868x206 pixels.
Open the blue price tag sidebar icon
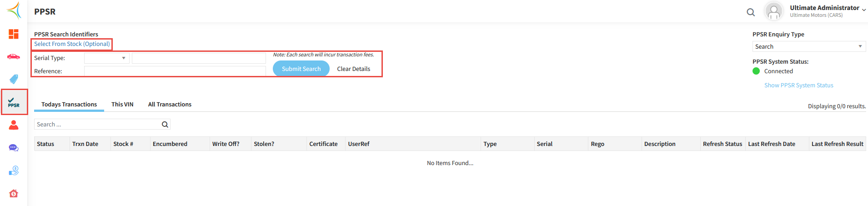point(14,79)
